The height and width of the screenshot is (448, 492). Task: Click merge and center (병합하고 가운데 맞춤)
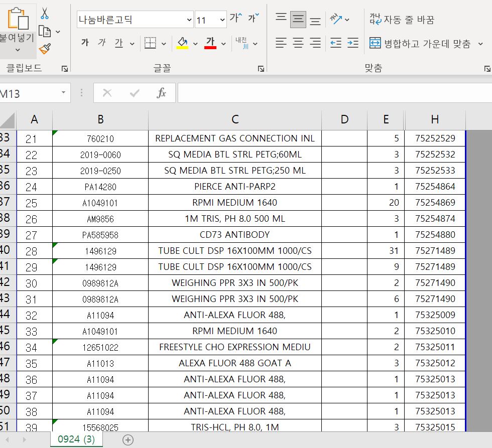coord(420,43)
